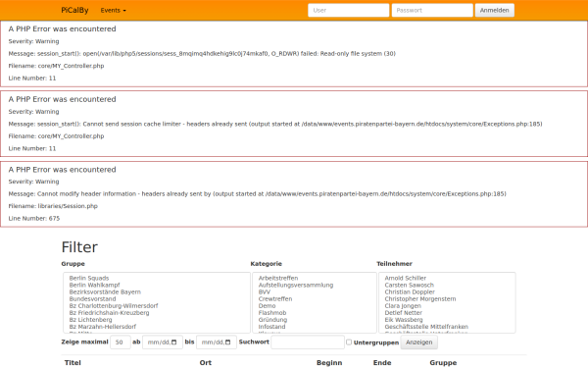Select Arnold Schiller in Teilnehmer list
This screenshot has width=588, height=368.
click(406, 279)
